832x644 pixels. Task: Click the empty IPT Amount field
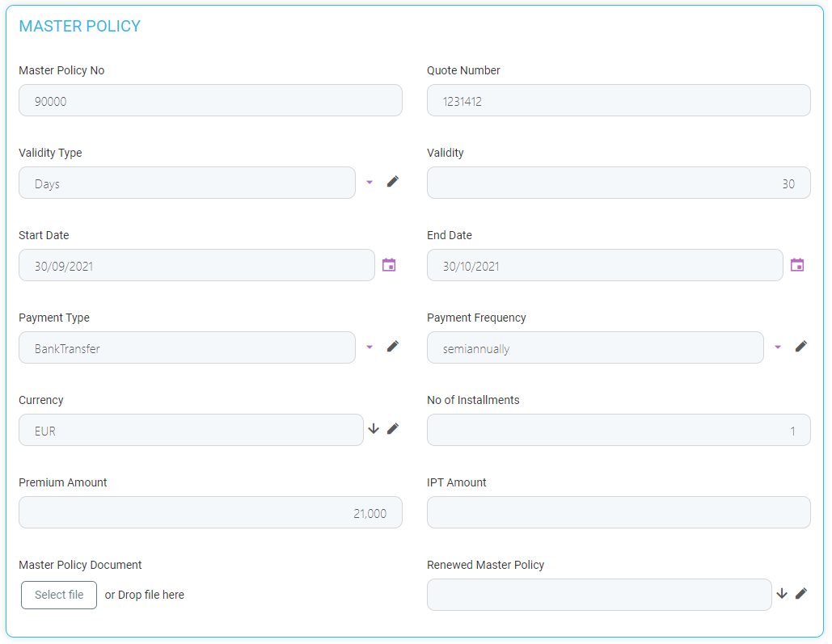click(619, 513)
